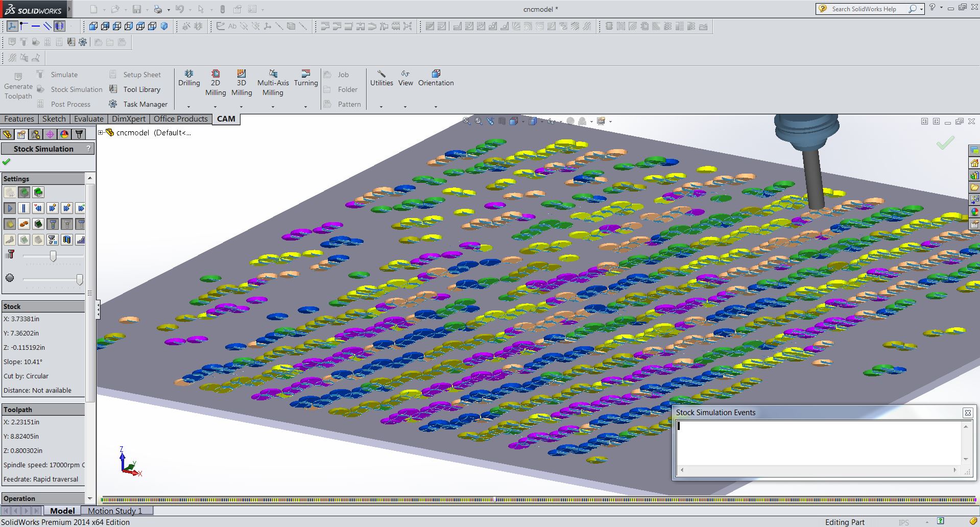Pause the stock simulation playback
The image size is (980, 527).
[x=23, y=208]
